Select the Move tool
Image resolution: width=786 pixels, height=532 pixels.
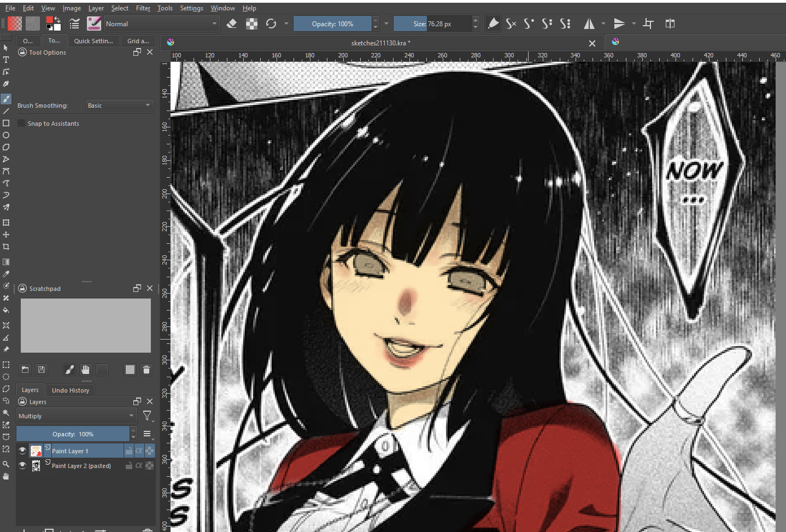6,235
